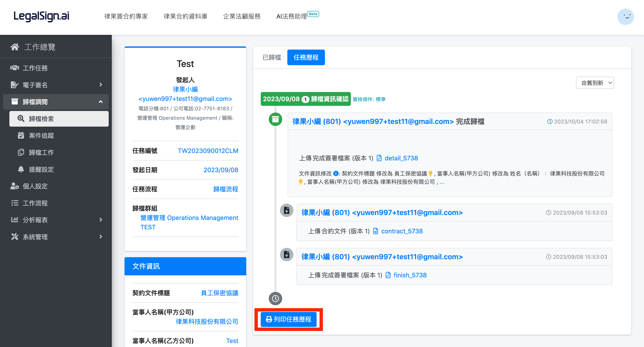Click the list icon for 工作流程
The image size is (644, 347).
point(15,203)
